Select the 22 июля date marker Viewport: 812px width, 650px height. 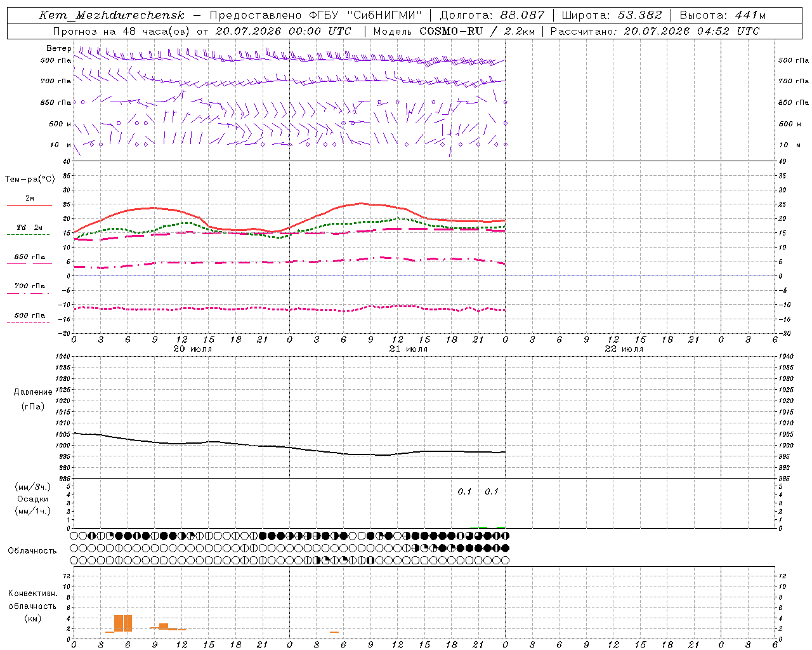tap(624, 349)
